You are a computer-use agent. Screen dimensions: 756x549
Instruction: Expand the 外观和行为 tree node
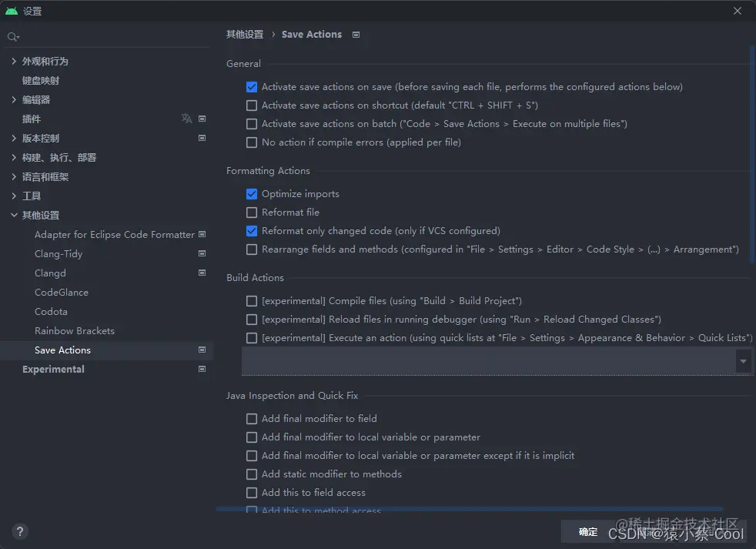click(x=14, y=61)
